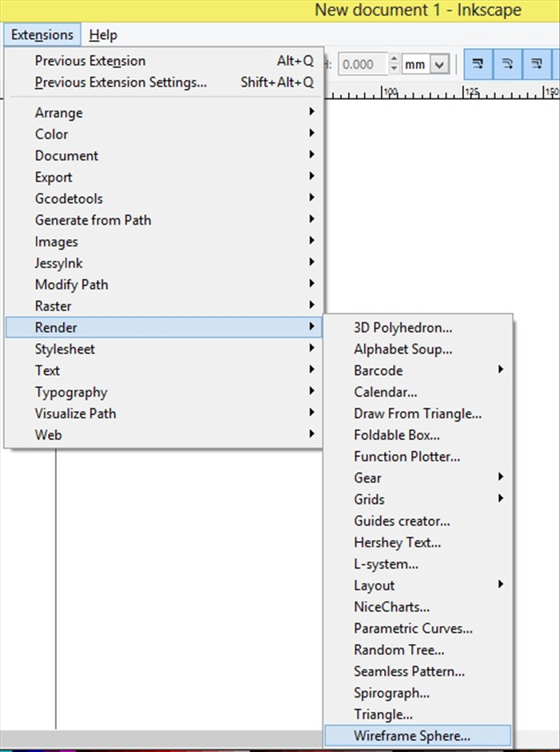Toggle third transform-affect toolbar icon
Image resolution: width=560 pixels, height=752 pixels.
[538, 64]
